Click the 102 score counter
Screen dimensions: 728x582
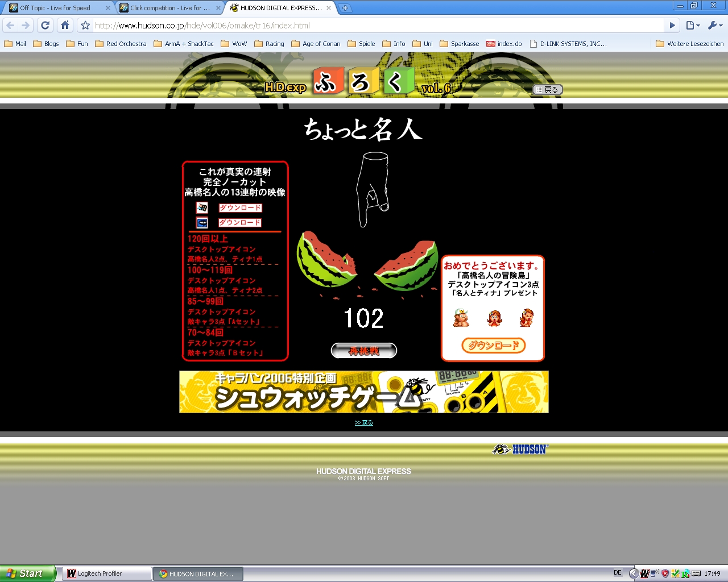coord(364,318)
